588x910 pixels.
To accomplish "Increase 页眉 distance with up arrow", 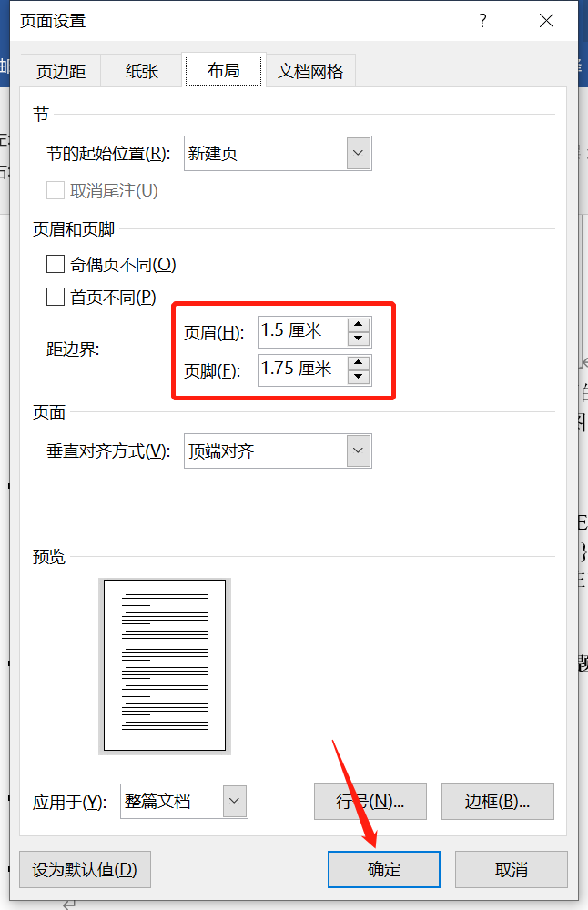I will pyautogui.click(x=359, y=323).
